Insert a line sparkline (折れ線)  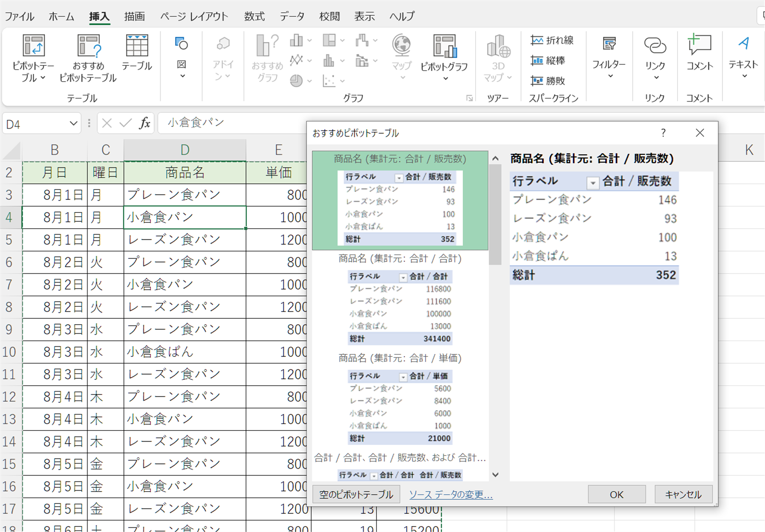pyautogui.click(x=552, y=40)
